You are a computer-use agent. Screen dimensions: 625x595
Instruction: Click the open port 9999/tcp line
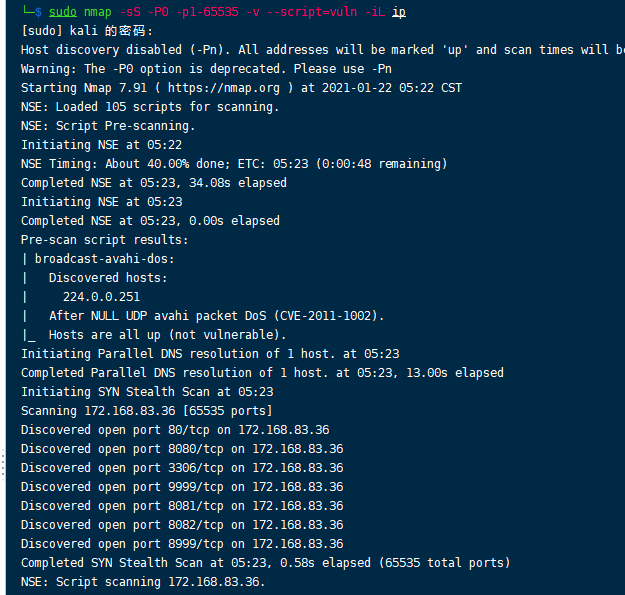coord(182,487)
